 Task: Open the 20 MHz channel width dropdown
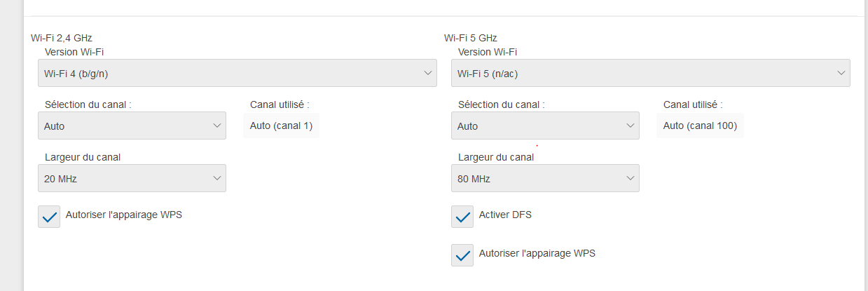click(x=132, y=178)
